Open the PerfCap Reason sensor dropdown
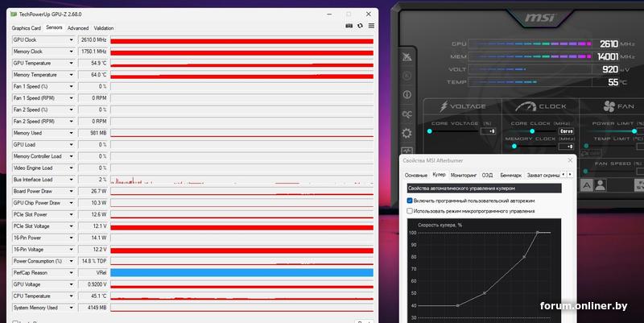The image size is (644, 323). tap(73, 273)
